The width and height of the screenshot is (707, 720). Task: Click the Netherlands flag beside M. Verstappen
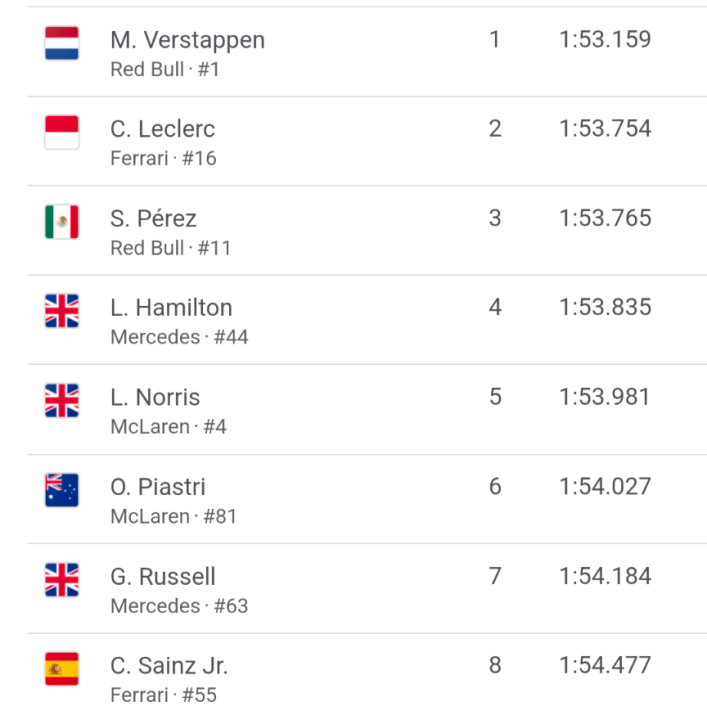click(x=62, y=43)
